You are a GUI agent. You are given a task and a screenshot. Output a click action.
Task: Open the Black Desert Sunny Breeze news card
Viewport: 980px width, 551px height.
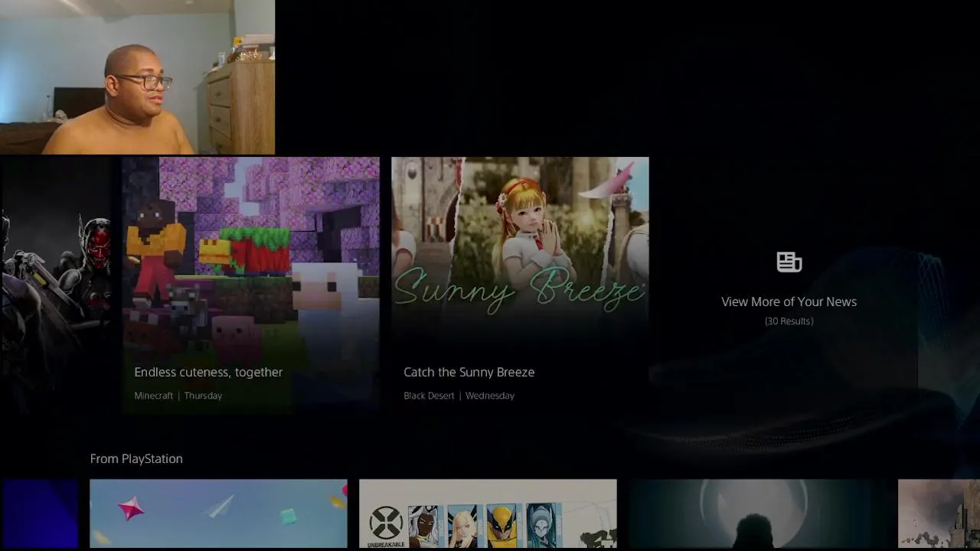pyautogui.click(x=520, y=285)
